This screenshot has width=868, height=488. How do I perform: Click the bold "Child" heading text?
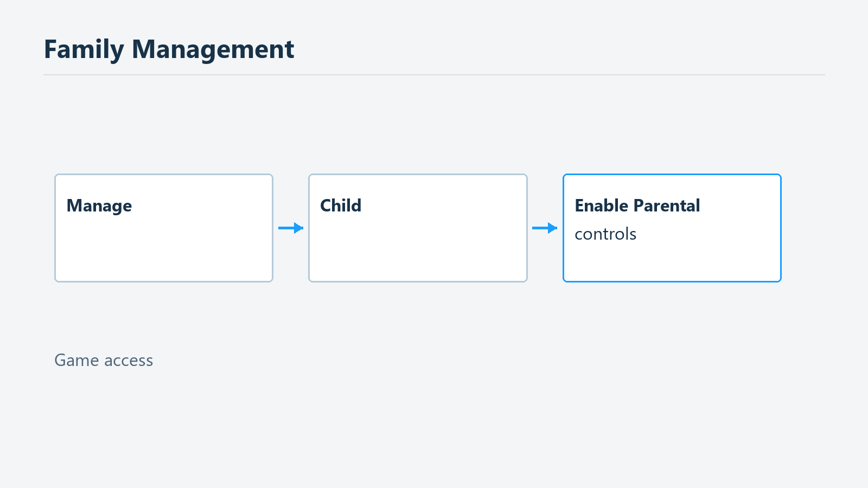tap(341, 206)
